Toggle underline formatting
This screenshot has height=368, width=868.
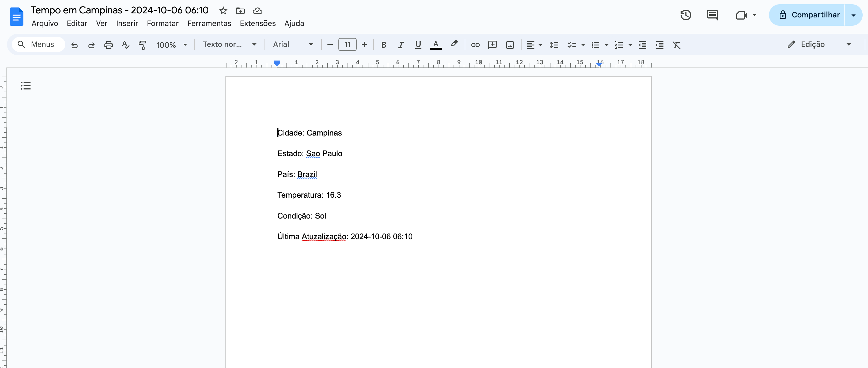point(418,45)
